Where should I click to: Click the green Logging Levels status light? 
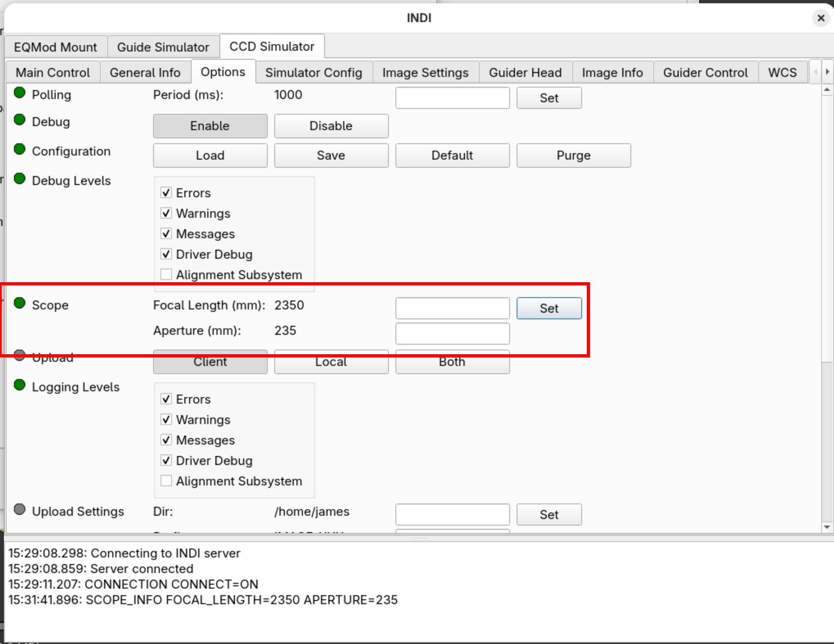[20, 385]
